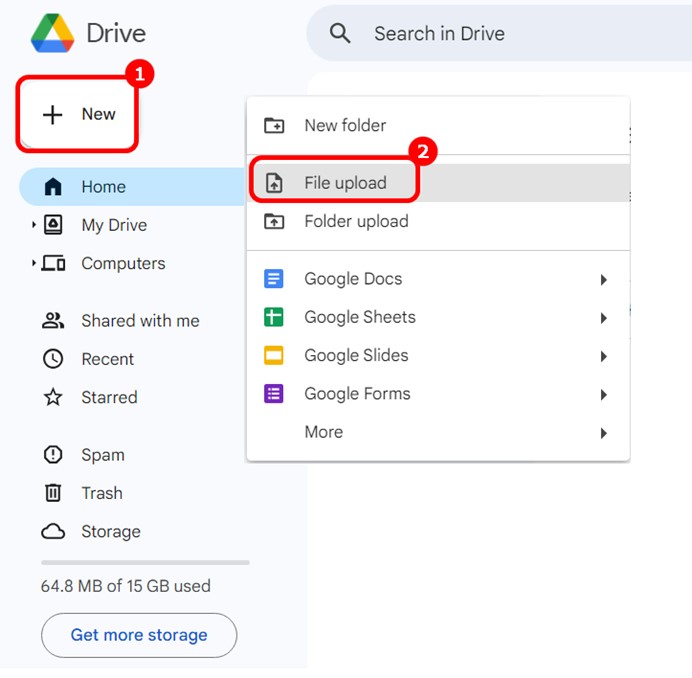Select Google Slides menu entry
Screen dimensions: 692x678
(438, 355)
